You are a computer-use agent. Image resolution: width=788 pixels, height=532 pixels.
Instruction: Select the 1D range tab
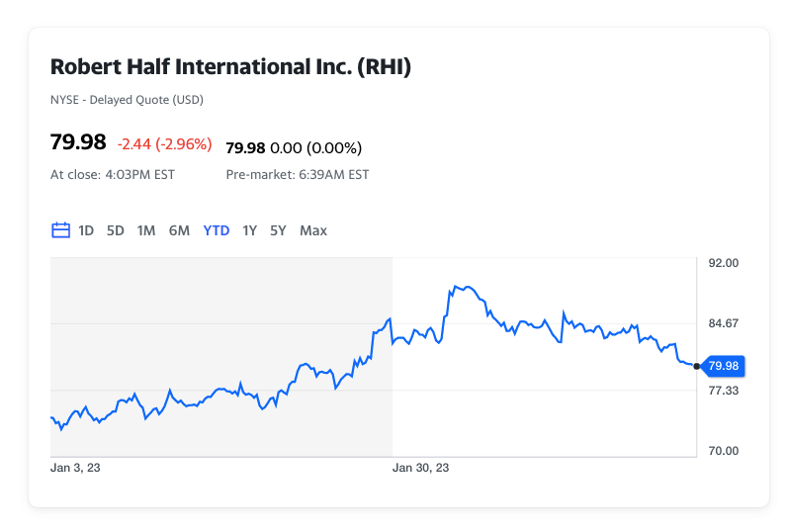(86, 230)
